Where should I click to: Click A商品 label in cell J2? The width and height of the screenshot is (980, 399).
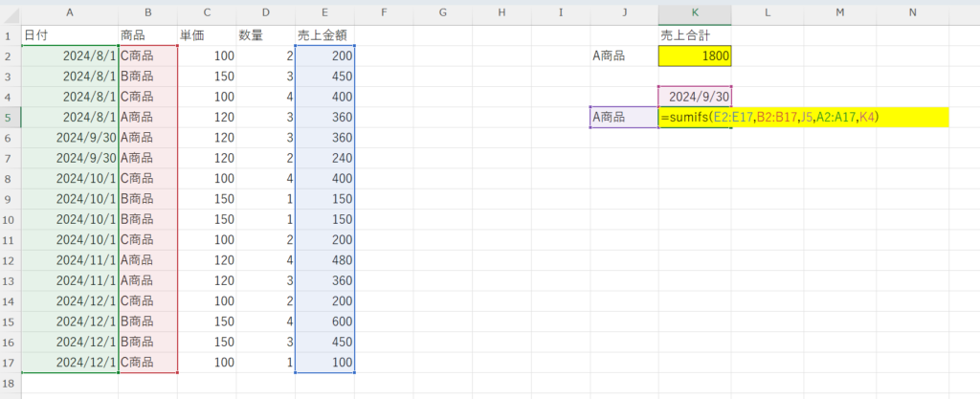[624, 56]
